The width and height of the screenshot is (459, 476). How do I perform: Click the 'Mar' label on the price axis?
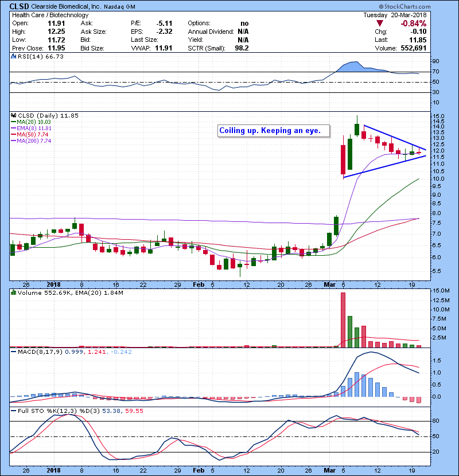click(x=329, y=285)
